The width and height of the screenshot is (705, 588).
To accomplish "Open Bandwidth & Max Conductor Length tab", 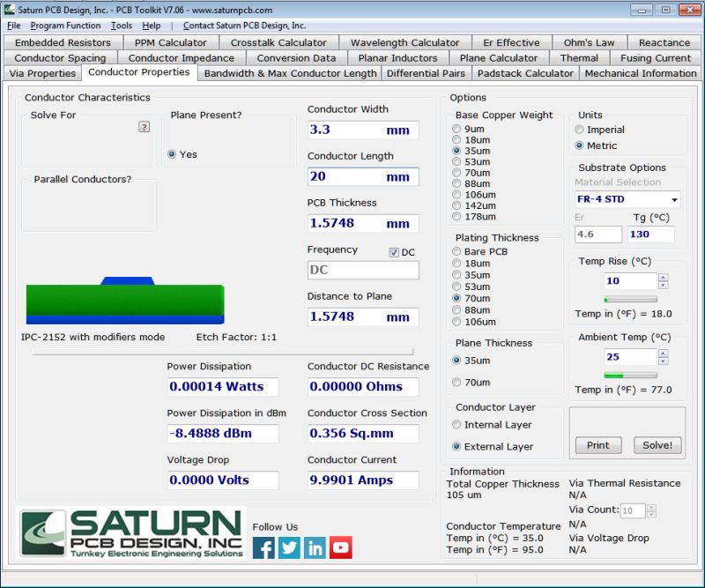I will [290, 73].
